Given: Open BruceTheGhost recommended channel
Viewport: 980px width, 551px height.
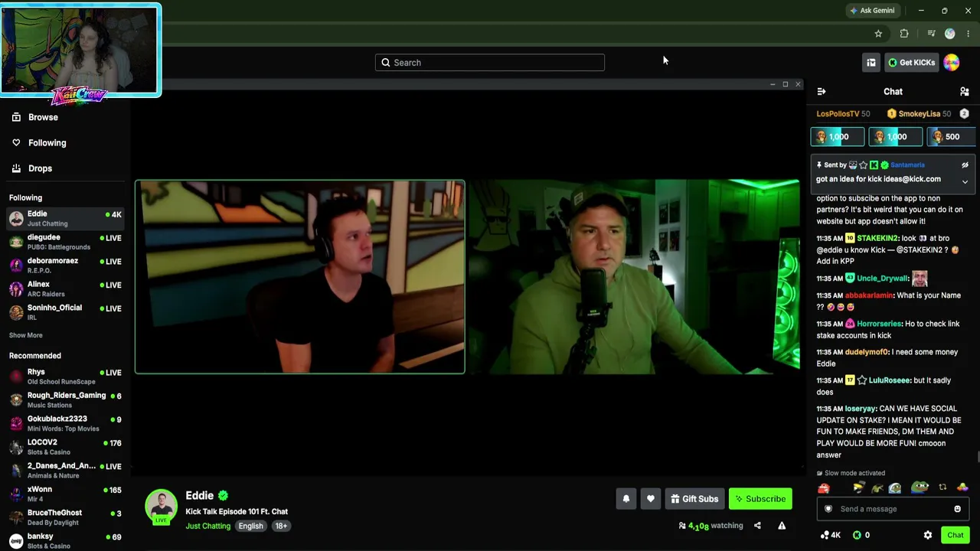Looking at the screenshot, I should coord(65,517).
